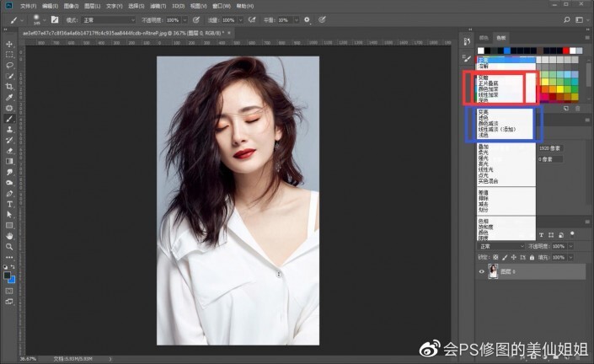Hide the 图层 0 layer with eye icon

click(x=482, y=272)
